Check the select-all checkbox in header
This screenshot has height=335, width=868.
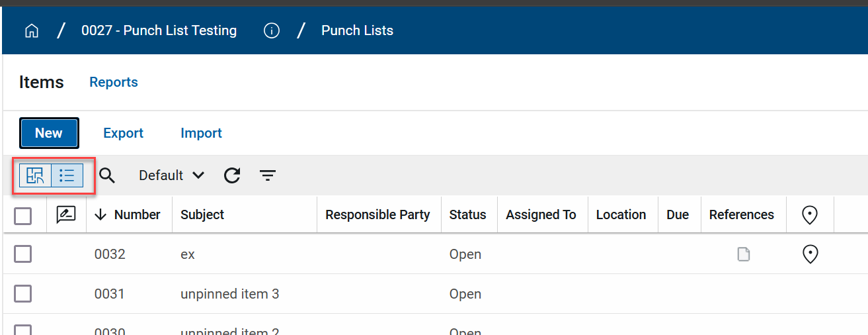tap(23, 216)
